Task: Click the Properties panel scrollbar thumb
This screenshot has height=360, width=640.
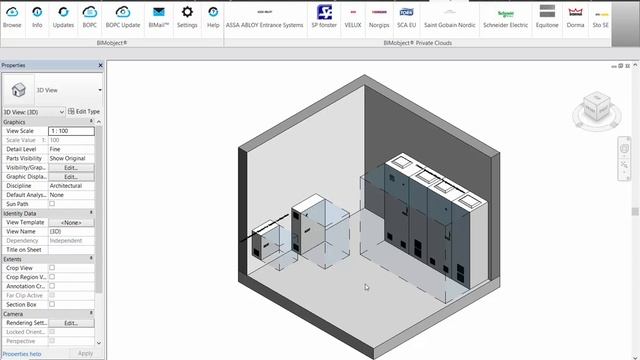Action: (x=98, y=209)
